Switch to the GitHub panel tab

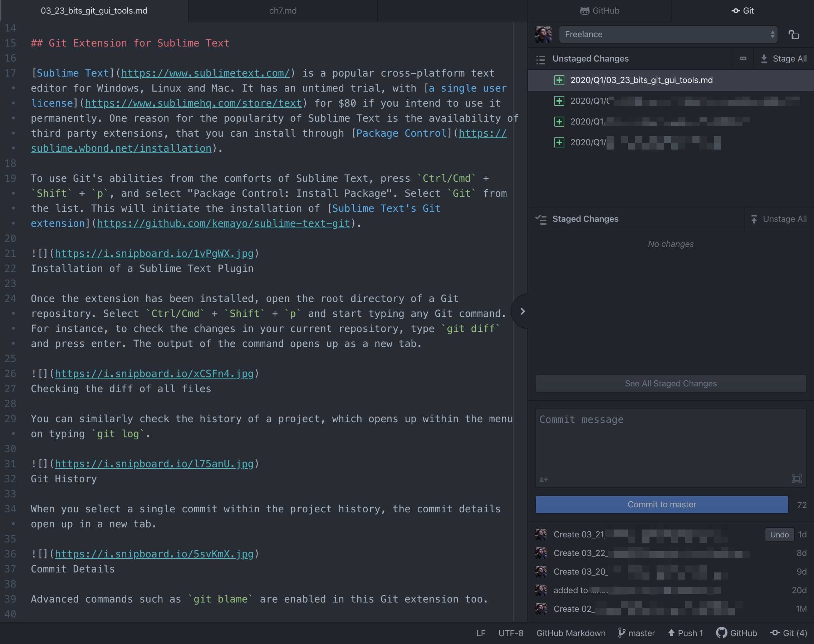pos(599,11)
